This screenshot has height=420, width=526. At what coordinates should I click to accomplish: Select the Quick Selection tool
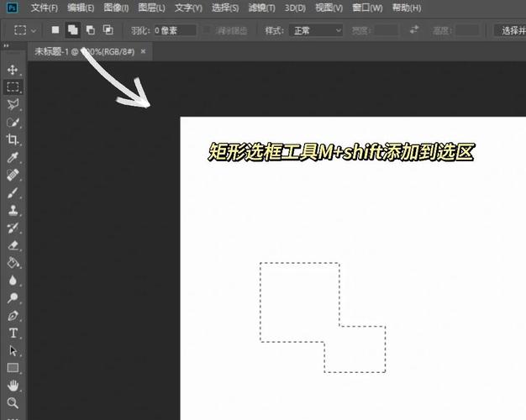point(13,122)
